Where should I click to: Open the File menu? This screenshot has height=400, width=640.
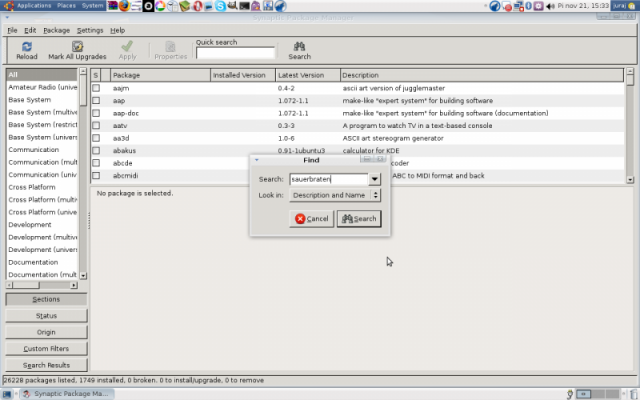12,30
